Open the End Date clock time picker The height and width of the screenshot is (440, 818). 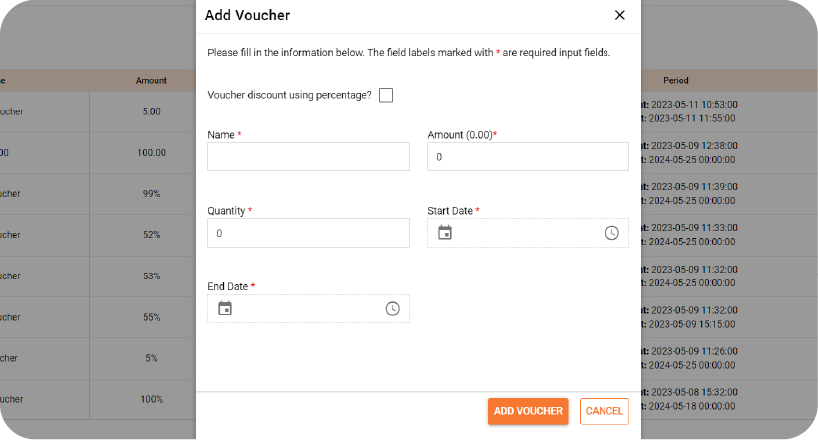[x=392, y=308]
